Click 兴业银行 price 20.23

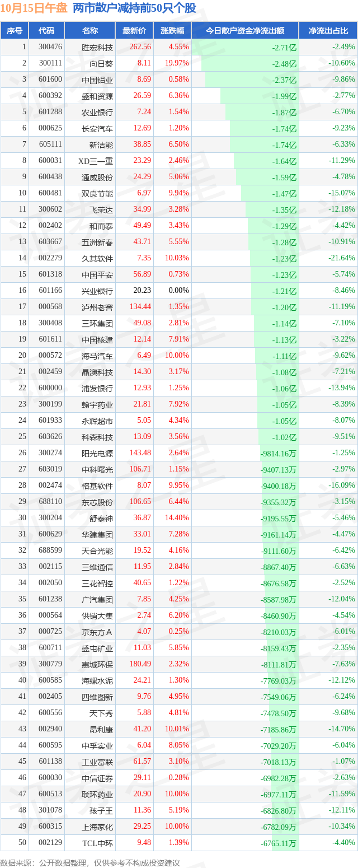point(142,291)
